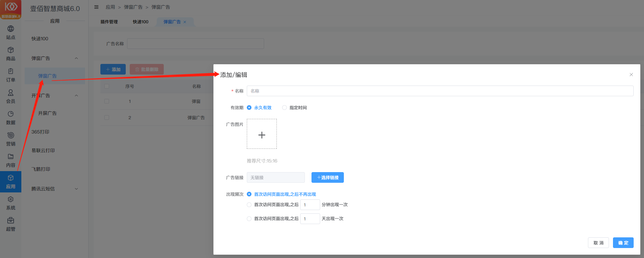Image resolution: width=644 pixels, height=258 pixels.
Task: Choose the 天出现一次 frequency radio
Action: 249,219
